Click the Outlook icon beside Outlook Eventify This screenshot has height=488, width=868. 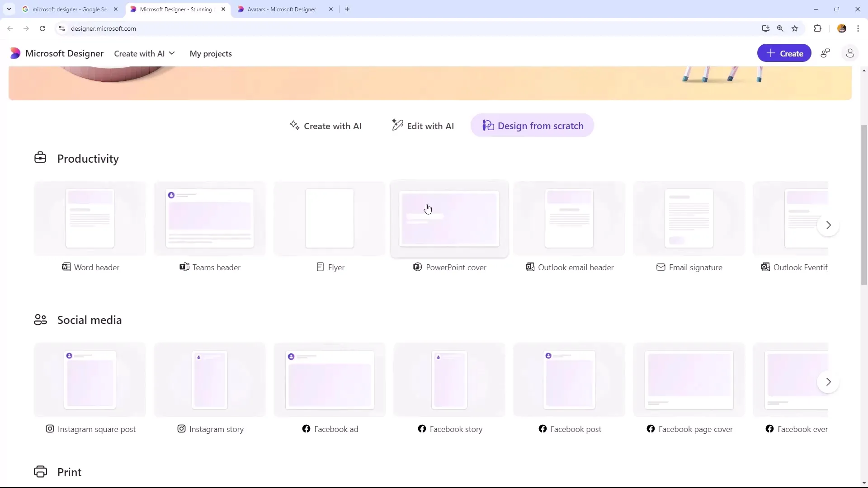[x=765, y=267]
